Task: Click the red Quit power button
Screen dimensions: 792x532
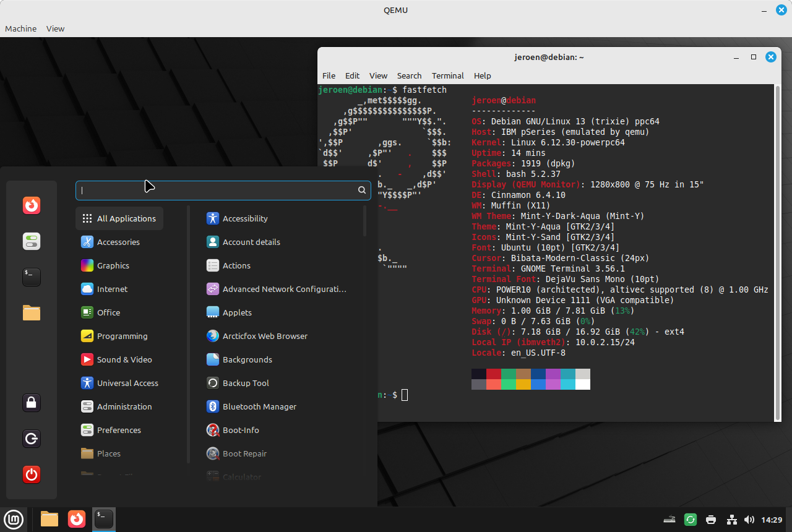Action: pos(32,474)
